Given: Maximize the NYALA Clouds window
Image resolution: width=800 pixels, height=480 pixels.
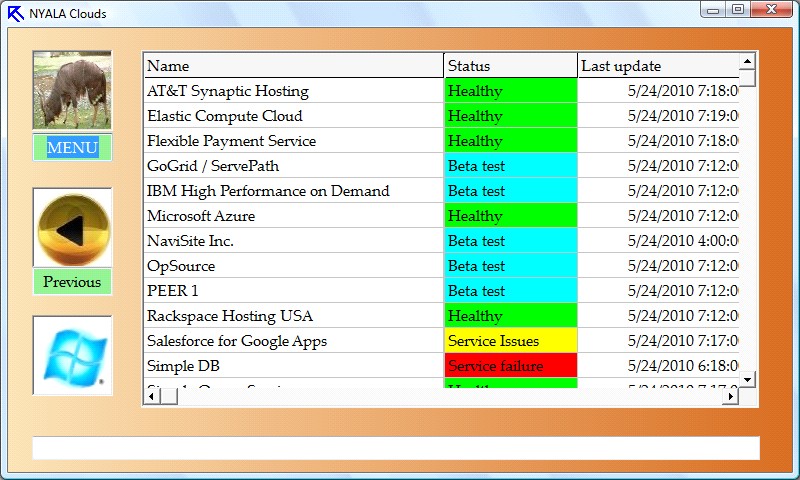Looking at the screenshot, I should pyautogui.click(x=738, y=10).
